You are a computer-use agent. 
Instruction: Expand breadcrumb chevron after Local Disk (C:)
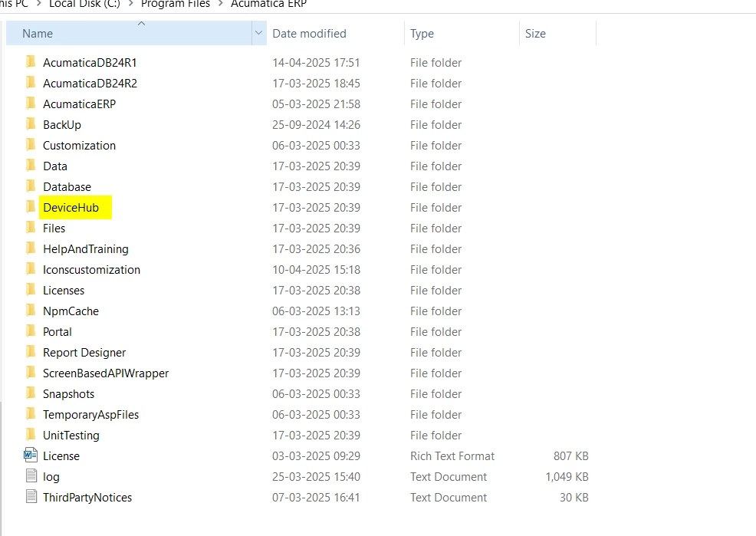coord(130,4)
